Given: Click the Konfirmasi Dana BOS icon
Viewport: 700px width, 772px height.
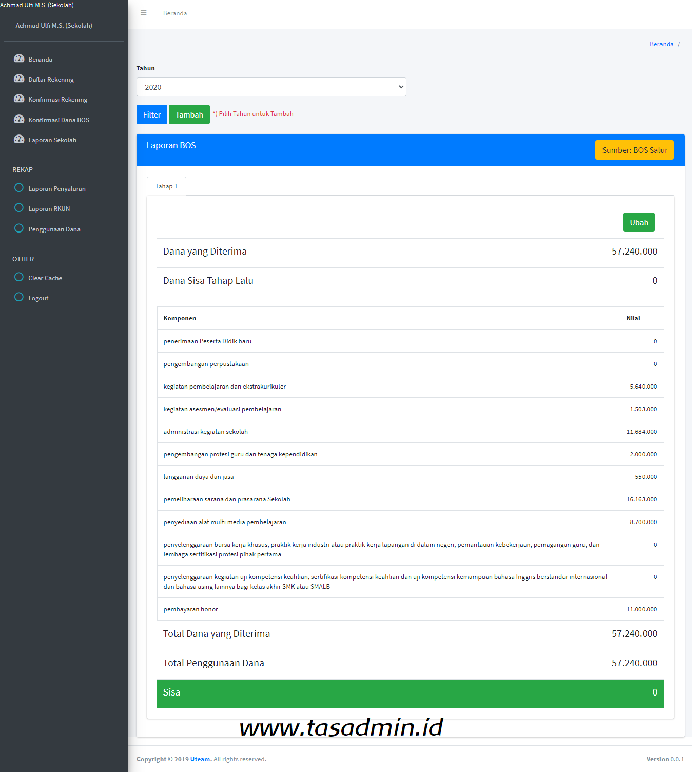Looking at the screenshot, I should click(19, 119).
